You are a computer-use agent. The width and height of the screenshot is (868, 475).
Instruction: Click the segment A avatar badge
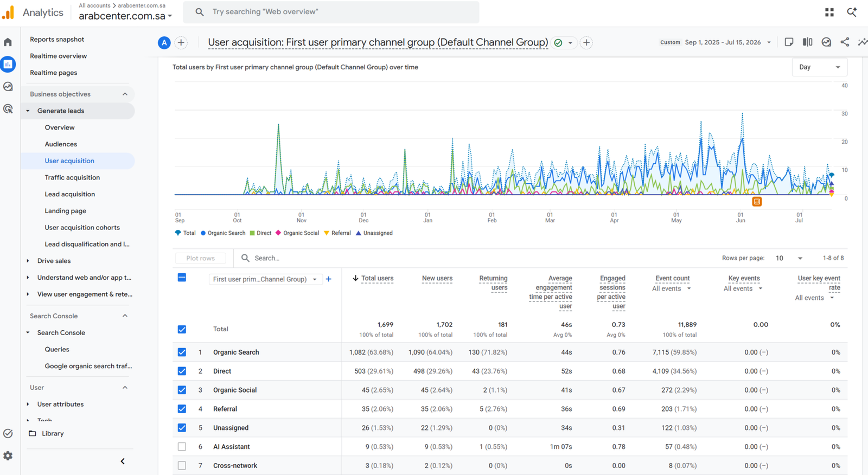pyautogui.click(x=164, y=42)
